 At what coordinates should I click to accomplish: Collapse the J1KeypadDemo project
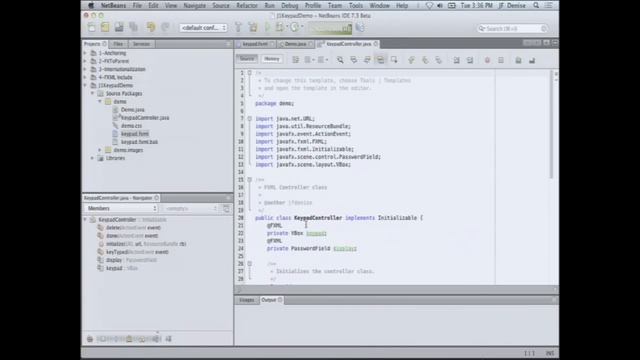tap(85, 85)
